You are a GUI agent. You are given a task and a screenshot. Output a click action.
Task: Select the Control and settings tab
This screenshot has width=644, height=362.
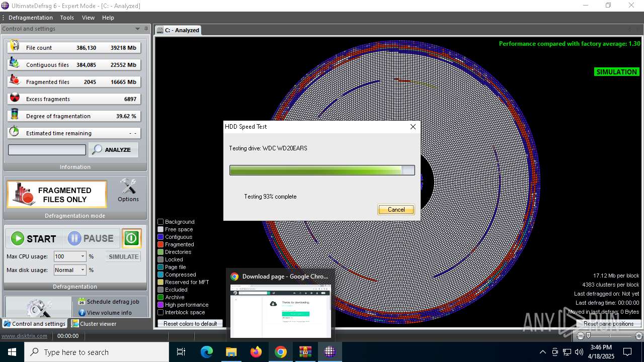[34, 324]
